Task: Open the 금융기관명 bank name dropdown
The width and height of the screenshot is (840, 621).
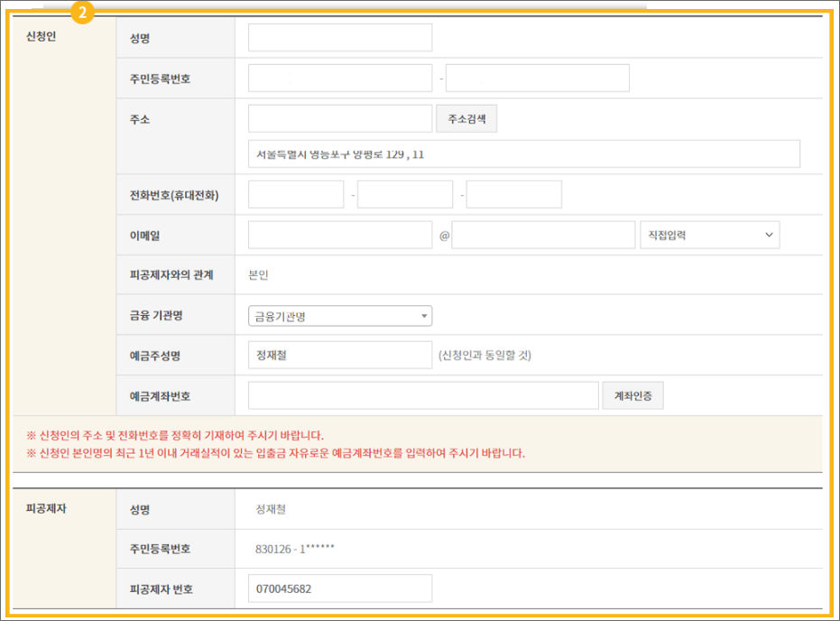Action: [x=340, y=315]
